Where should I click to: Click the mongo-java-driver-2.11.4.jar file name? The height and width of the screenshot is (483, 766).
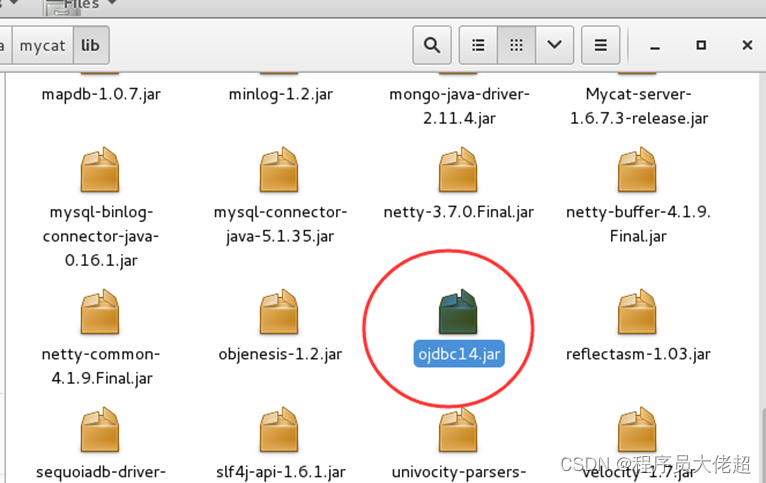tap(459, 106)
